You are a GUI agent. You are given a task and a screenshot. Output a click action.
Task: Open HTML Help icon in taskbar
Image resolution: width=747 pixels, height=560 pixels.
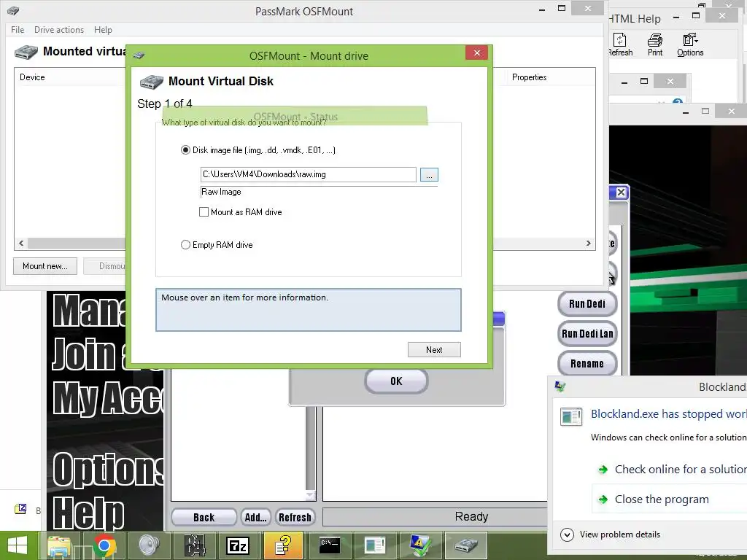coord(284,545)
